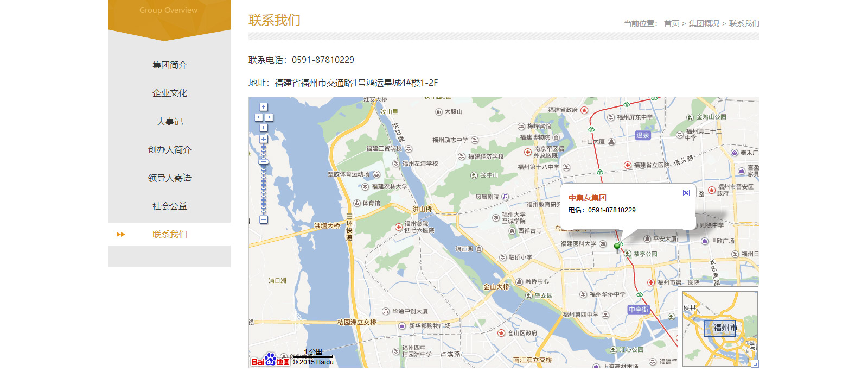
Task: Click the zoom level slider handle
Action: tap(264, 162)
